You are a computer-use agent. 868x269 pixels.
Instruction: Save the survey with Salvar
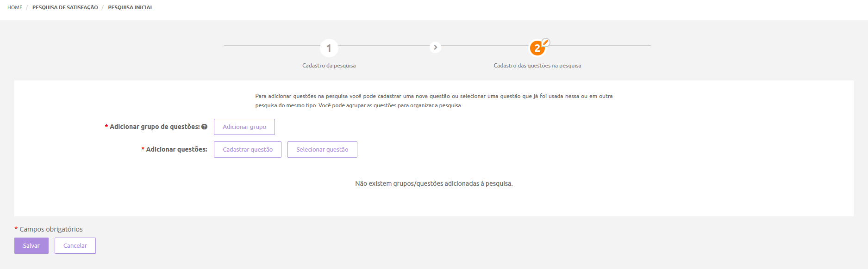pos(31,246)
